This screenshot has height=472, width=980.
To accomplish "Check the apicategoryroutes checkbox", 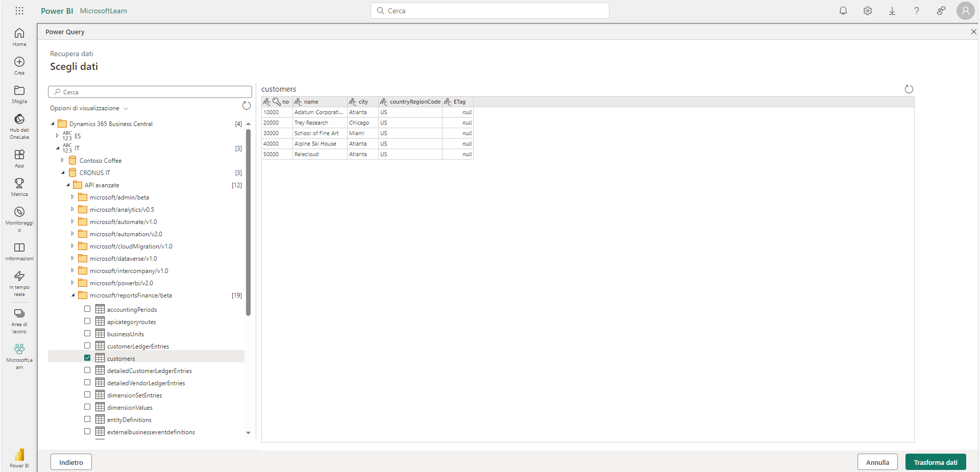I will click(87, 321).
